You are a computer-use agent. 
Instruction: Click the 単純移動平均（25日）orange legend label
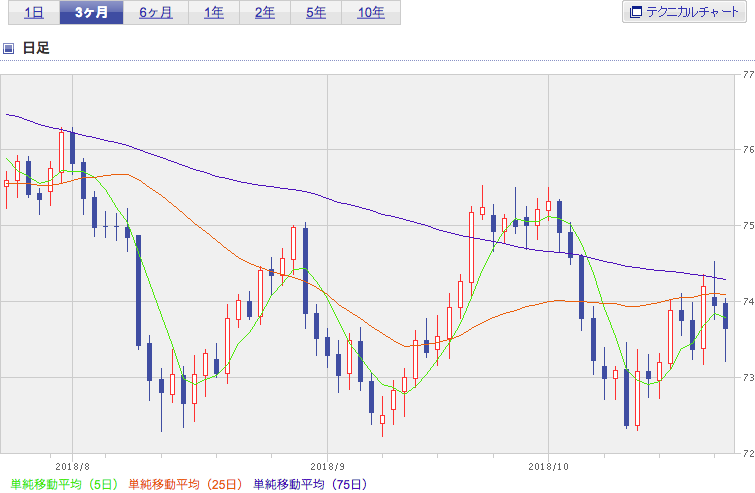click(185, 484)
